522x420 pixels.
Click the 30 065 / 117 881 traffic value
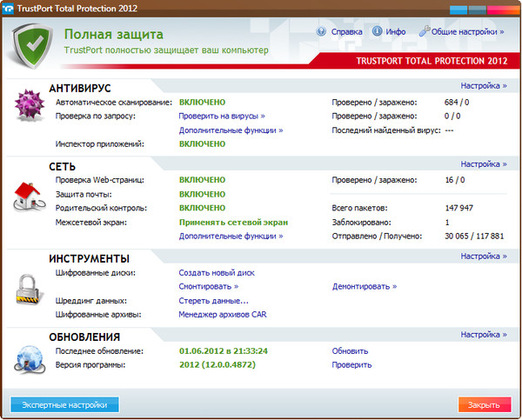point(474,237)
